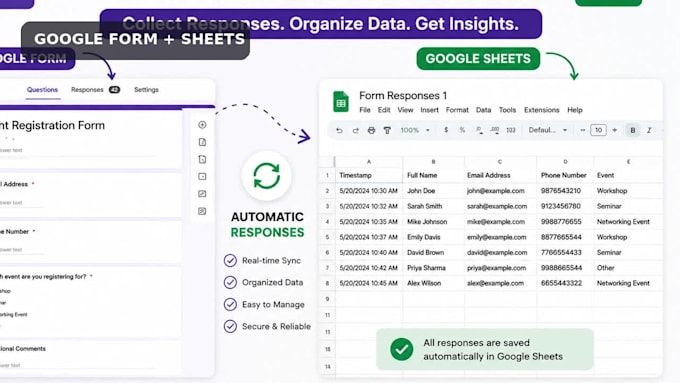Click the Undo icon in Sheets toolbar
This screenshot has width=680, height=383.
pyautogui.click(x=339, y=130)
